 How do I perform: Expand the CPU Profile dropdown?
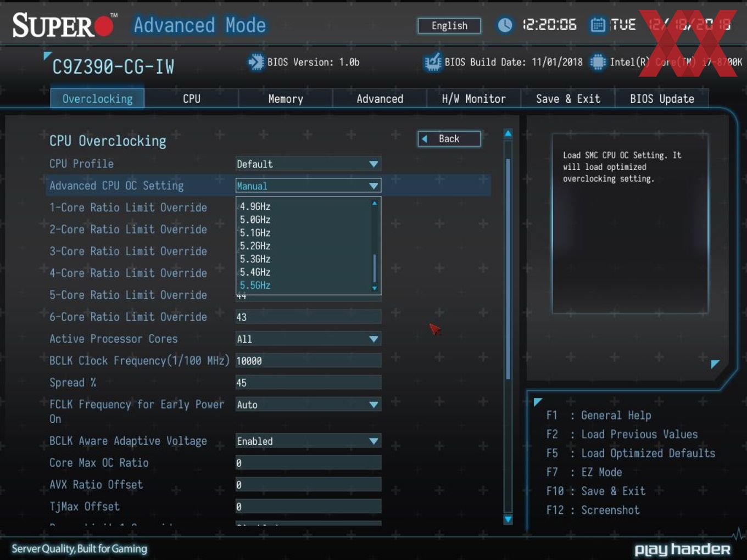pos(308,164)
